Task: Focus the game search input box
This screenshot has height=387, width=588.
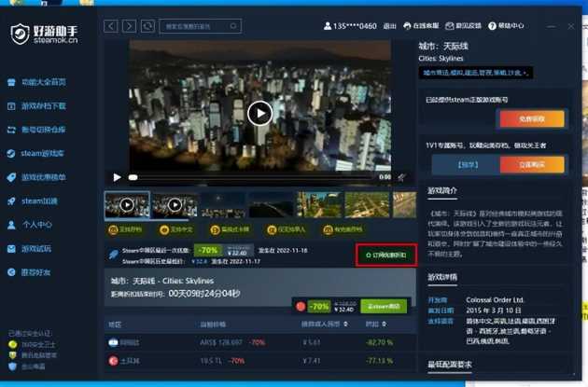Action: [201, 26]
